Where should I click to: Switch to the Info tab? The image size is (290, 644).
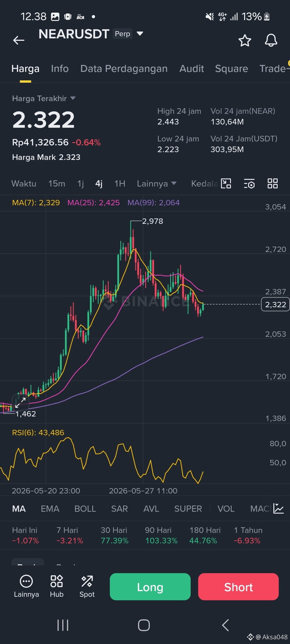[60, 69]
